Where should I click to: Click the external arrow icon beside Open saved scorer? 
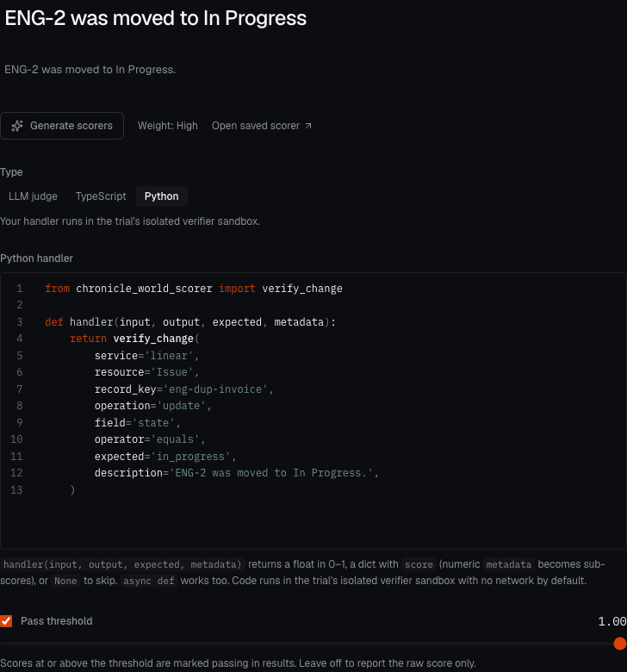pyautogui.click(x=308, y=126)
